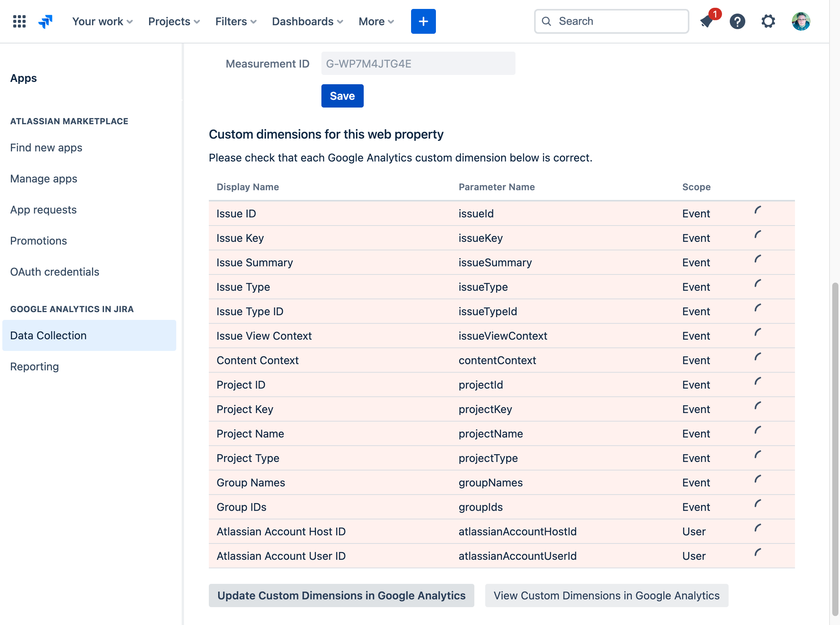
Task: Open the More dropdown in the navbar
Action: [x=376, y=21]
